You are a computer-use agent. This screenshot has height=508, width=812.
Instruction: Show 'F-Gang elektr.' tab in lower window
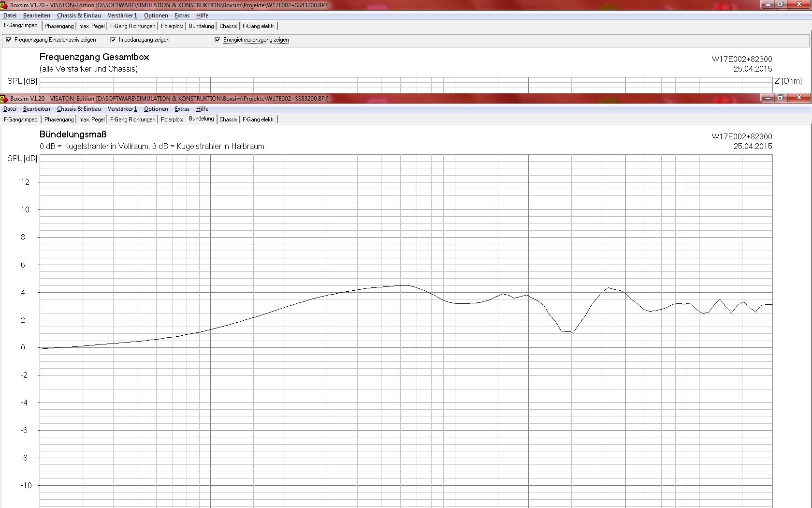tap(259, 120)
